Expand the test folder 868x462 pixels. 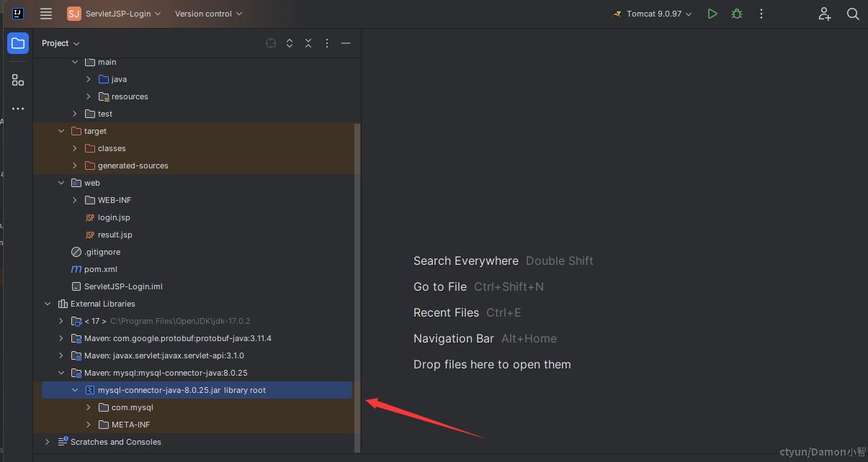pyautogui.click(x=75, y=114)
